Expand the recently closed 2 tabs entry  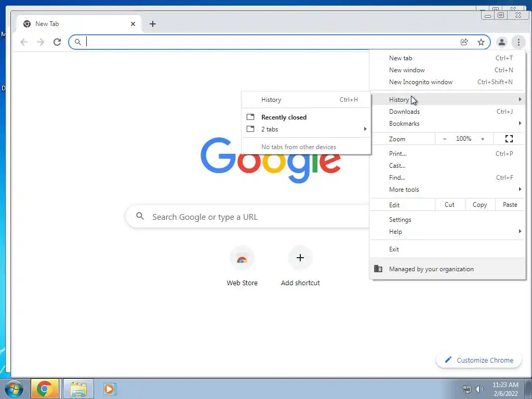(x=305, y=129)
